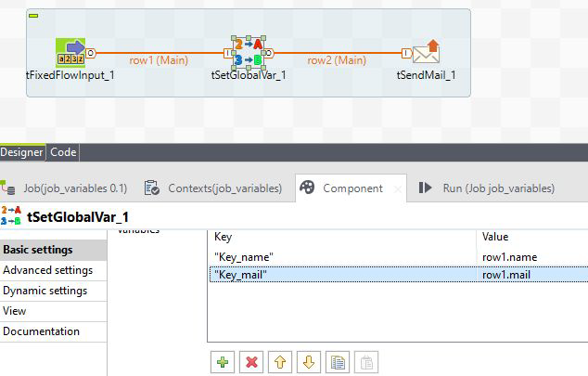588x376 pixels.
Task: Select Advanced settings
Action: pyautogui.click(x=53, y=270)
